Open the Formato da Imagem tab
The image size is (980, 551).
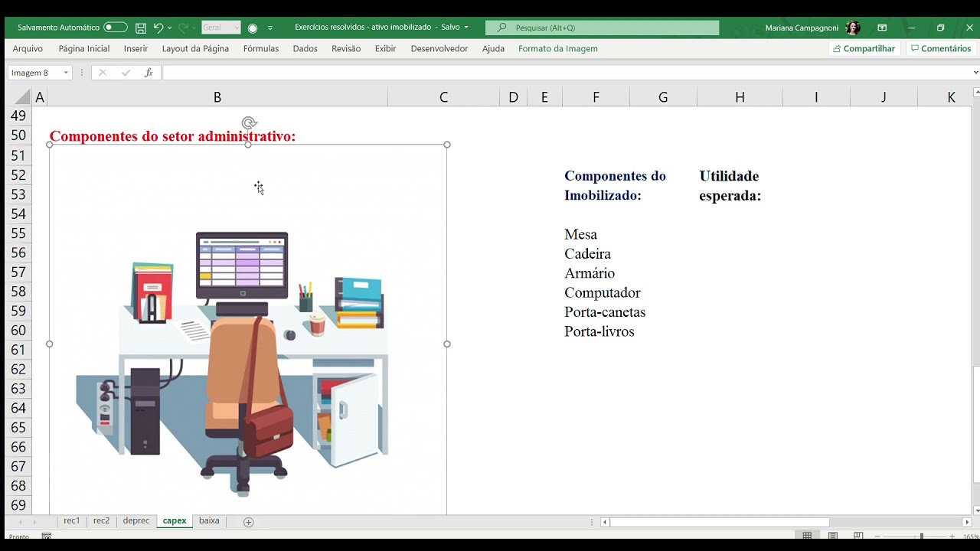(558, 48)
